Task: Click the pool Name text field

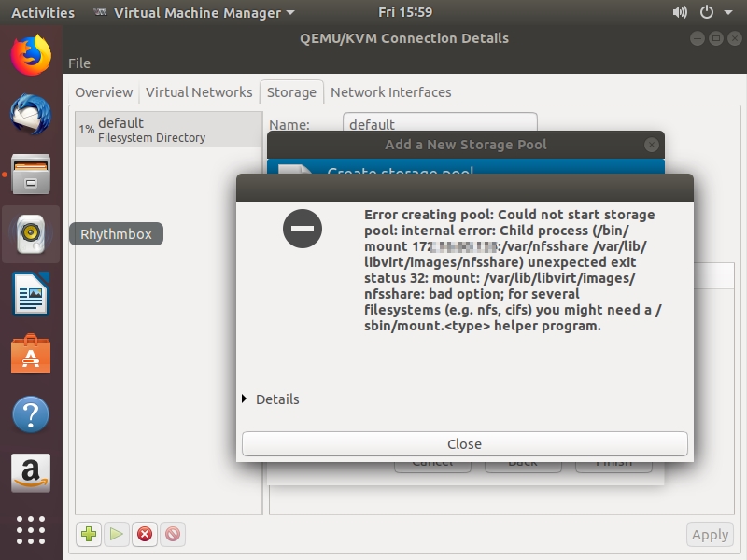Action: pos(439,124)
